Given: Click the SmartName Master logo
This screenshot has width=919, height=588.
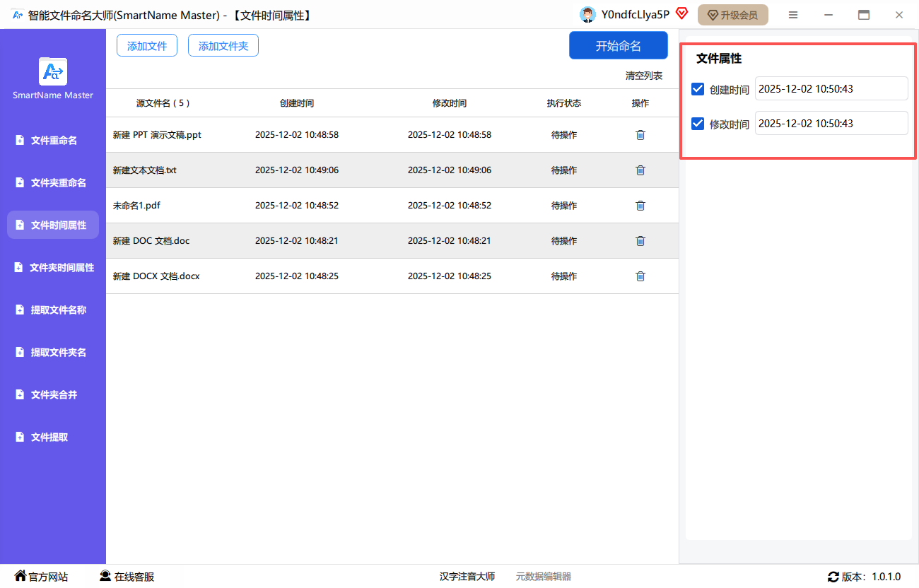Looking at the screenshot, I should click(53, 71).
